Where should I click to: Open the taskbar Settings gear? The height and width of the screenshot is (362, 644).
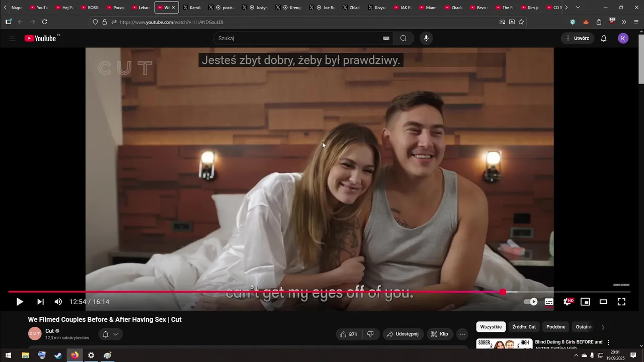[91, 355]
